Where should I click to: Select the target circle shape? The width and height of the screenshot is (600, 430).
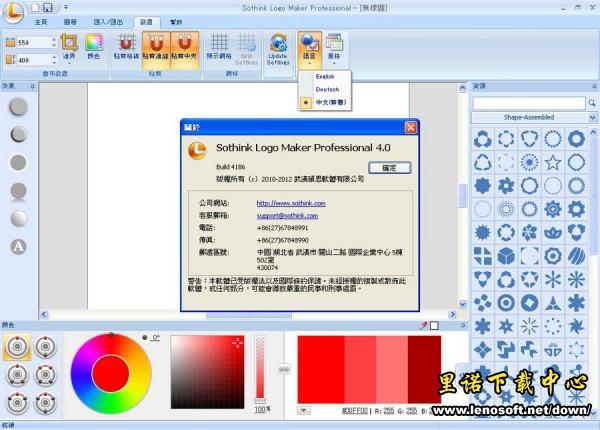click(506, 303)
